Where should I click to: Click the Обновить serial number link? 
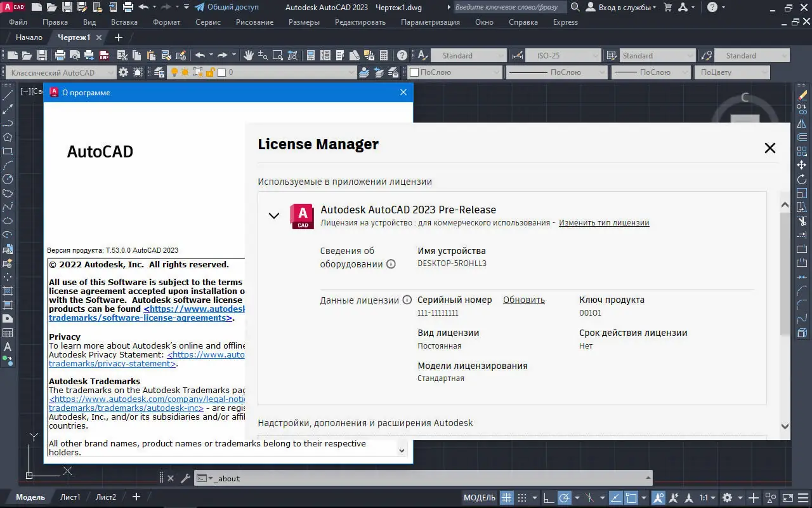pos(523,299)
